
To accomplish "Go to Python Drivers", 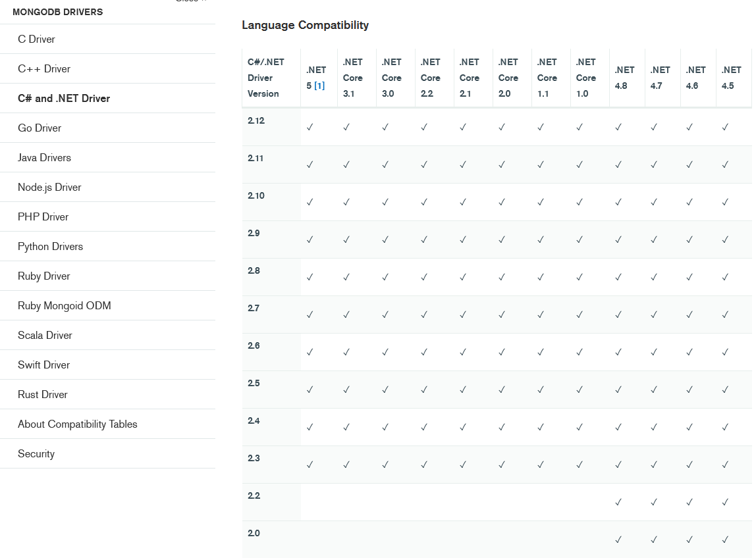I will [50, 246].
